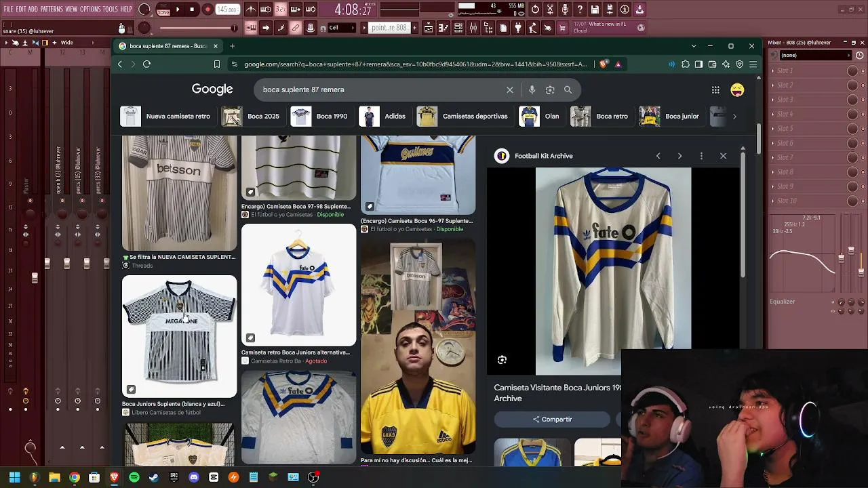Switch to the Brave tab 'boca suplente 87 remera'

tap(168, 46)
